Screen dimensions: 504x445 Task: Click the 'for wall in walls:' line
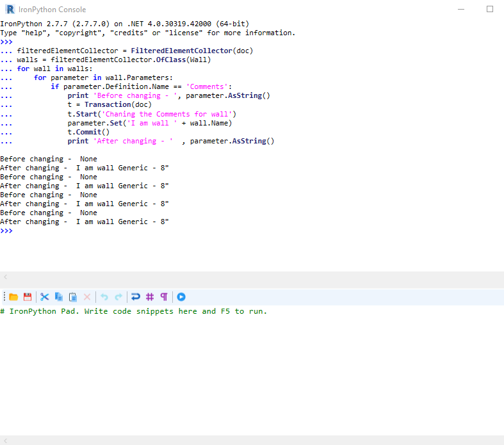click(x=54, y=69)
